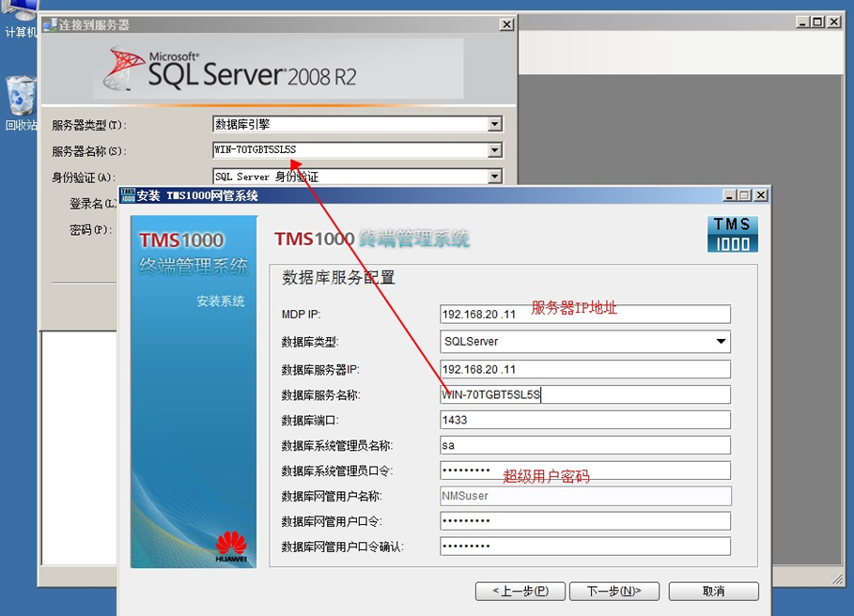Open the Recycle Bin desktop icon
Viewport: 854px width, 616px height.
point(21,103)
